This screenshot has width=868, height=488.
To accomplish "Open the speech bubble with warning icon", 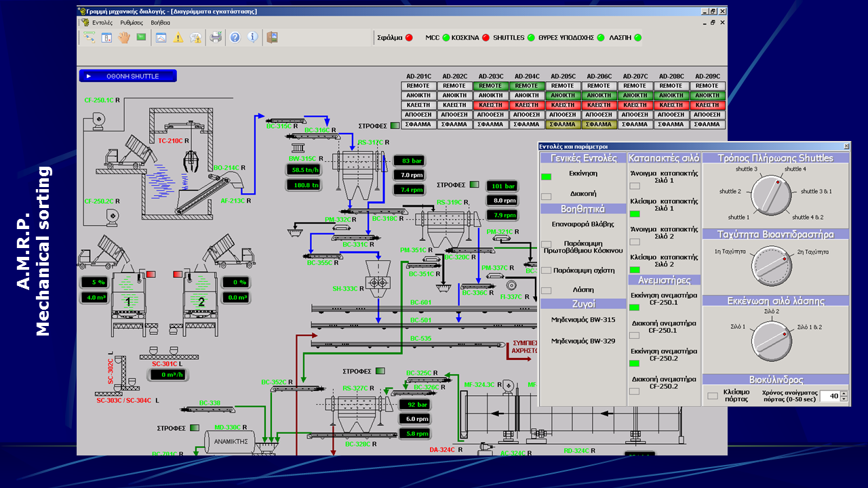I will point(195,37).
